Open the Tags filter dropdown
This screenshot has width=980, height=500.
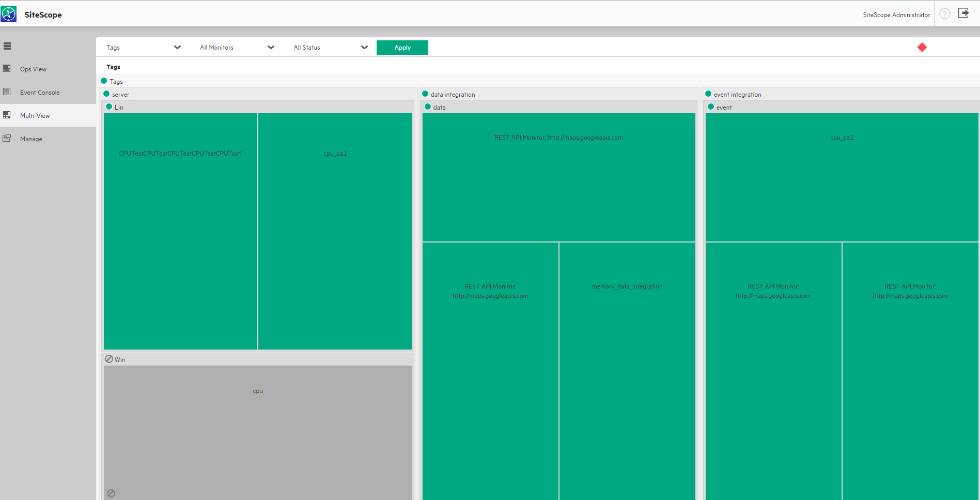[x=143, y=47]
